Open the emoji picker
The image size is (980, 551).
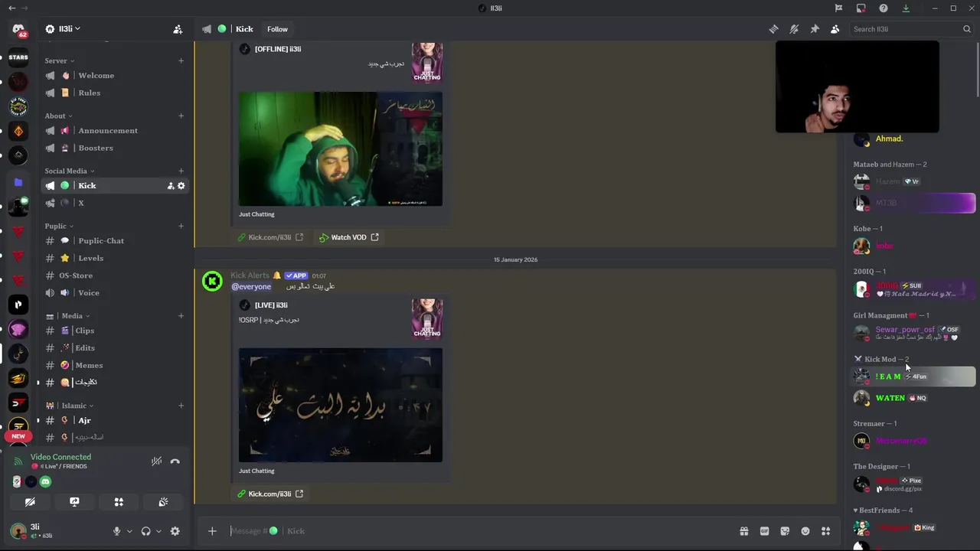805,531
